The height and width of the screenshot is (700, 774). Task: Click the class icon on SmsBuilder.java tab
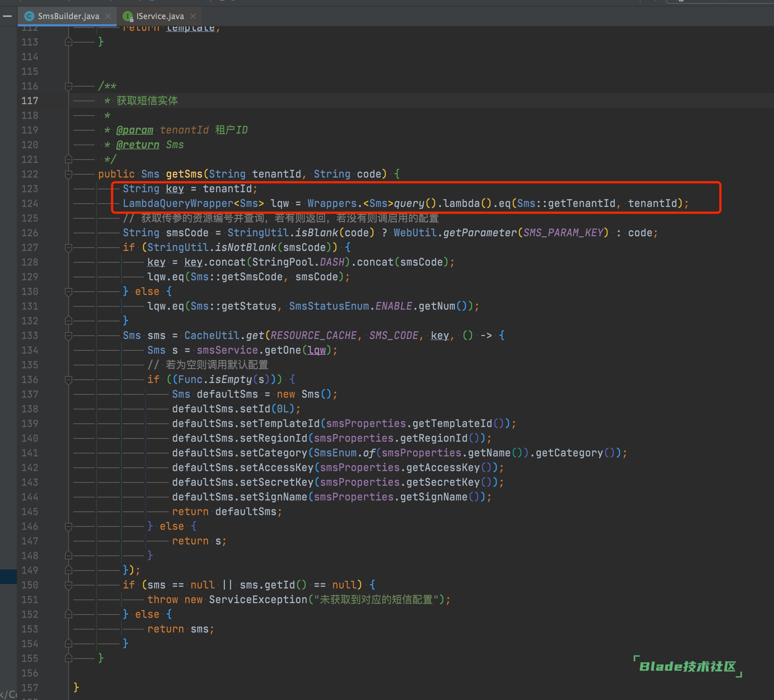[29, 16]
